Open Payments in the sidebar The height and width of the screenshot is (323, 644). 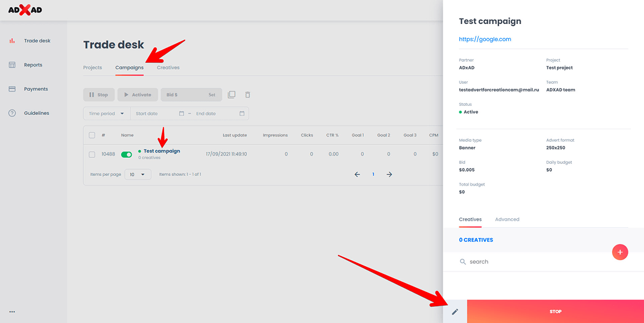point(35,89)
